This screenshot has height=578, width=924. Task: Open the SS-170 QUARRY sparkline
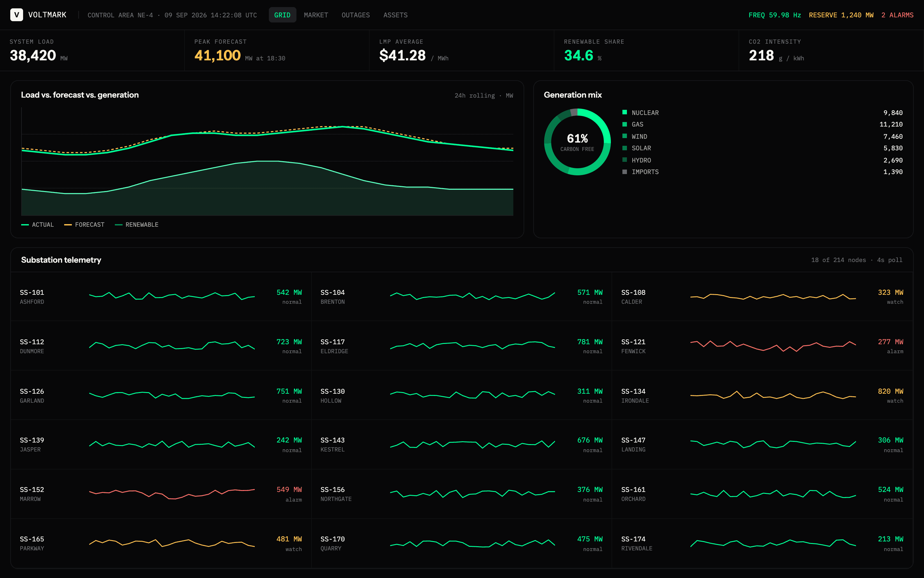click(472, 543)
